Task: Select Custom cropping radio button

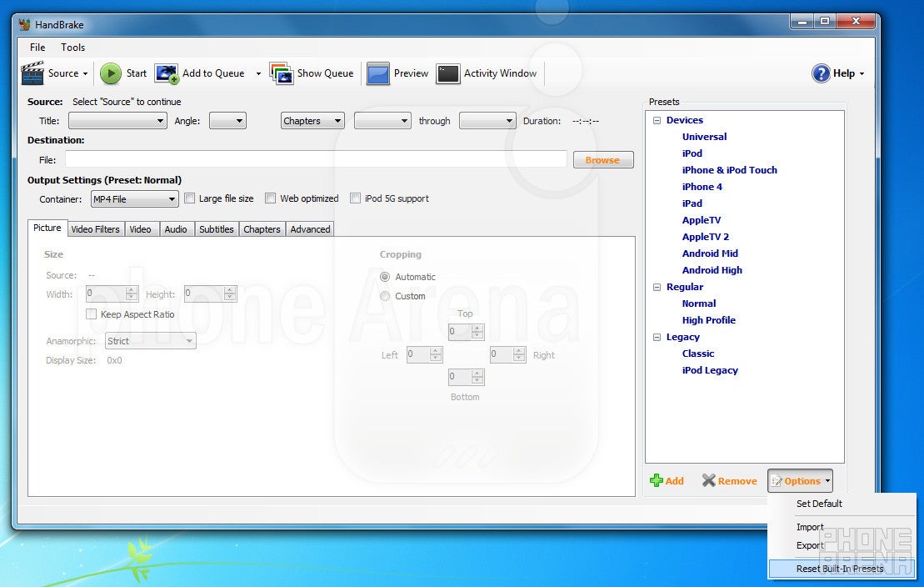Action: (385, 295)
